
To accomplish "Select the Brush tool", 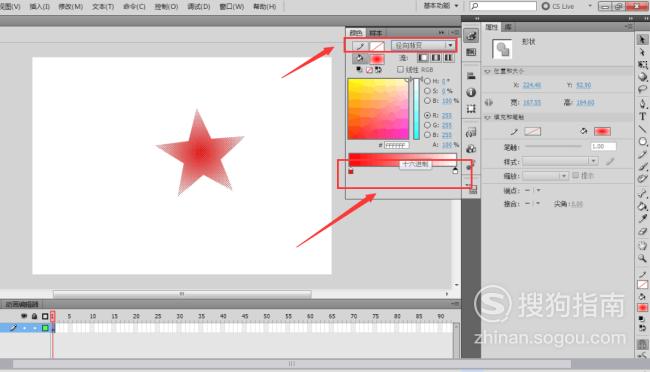I will tap(642, 167).
